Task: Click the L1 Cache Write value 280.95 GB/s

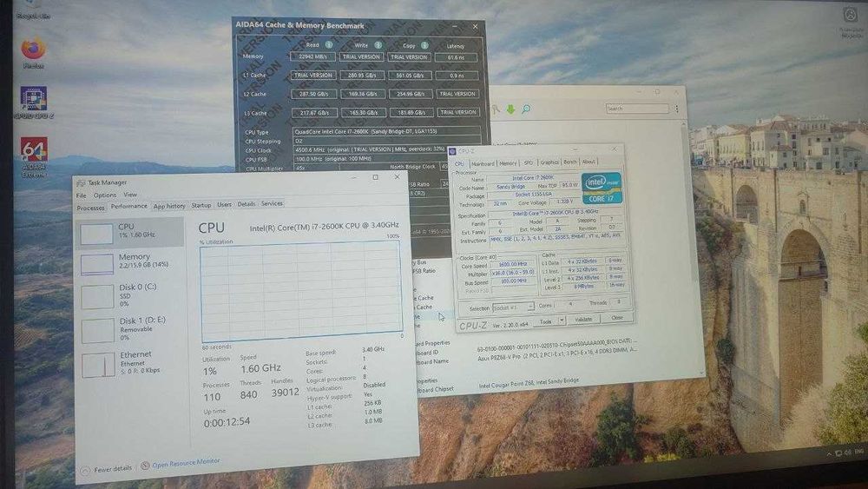Action: coord(362,76)
